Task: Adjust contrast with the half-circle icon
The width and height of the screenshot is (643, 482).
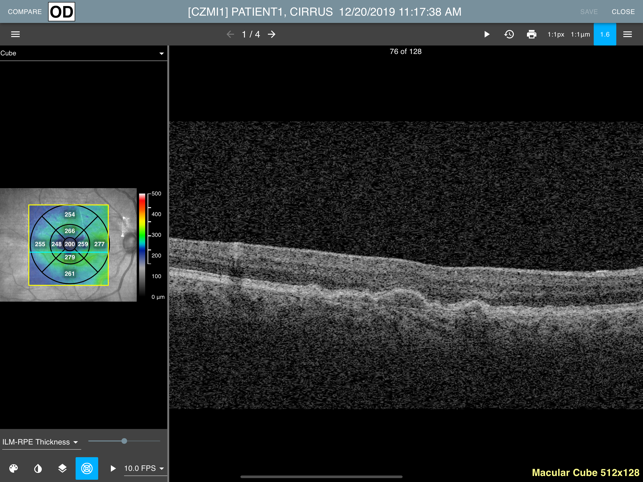Action: [38, 468]
